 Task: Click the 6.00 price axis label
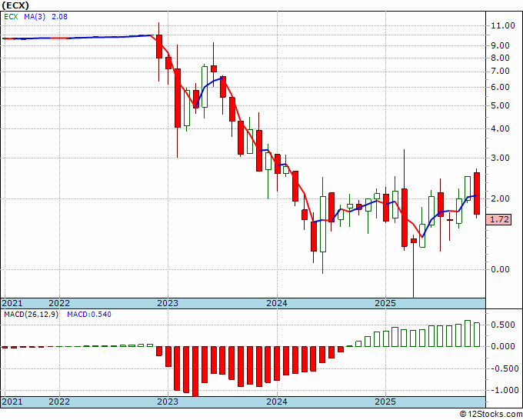click(x=501, y=87)
